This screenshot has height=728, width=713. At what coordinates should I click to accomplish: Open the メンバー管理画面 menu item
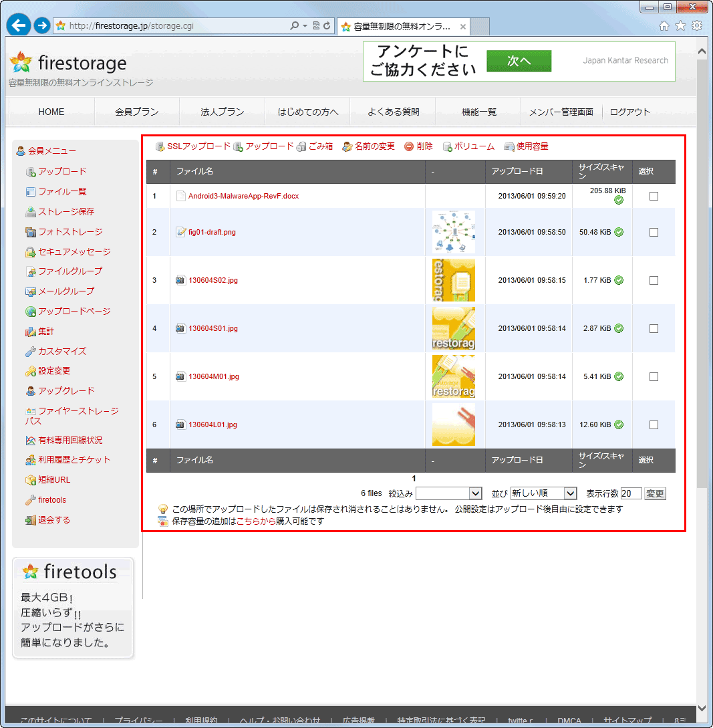(561, 112)
